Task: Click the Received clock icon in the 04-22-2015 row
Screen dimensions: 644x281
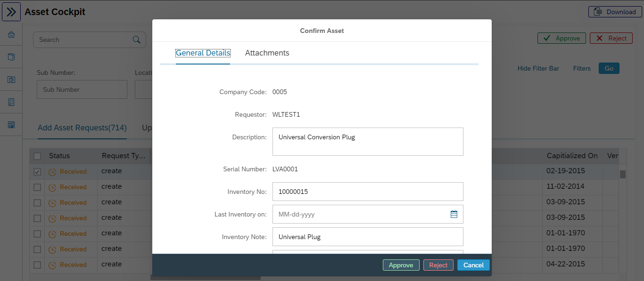Action: (x=52, y=265)
